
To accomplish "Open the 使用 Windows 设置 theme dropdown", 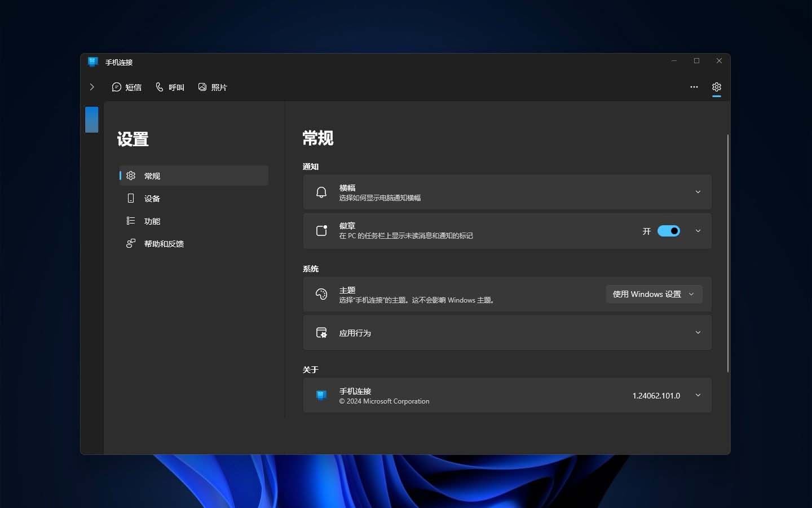I will [654, 294].
